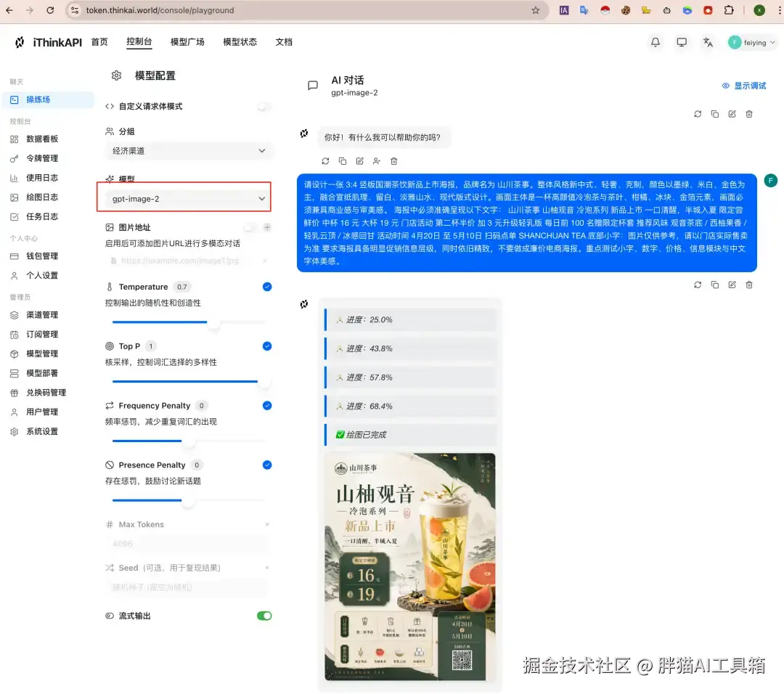Delete conversation using top toolbar trash icon
Screen dimensions: 784x694
point(749,114)
